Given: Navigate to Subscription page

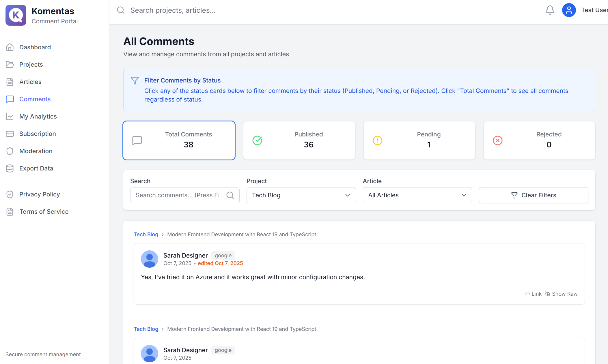Looking at the screenshot, I should [38, 134].
